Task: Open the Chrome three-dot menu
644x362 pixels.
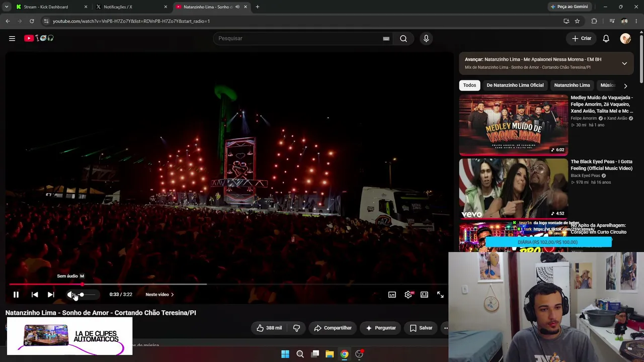Action: (x=636, y=21)
